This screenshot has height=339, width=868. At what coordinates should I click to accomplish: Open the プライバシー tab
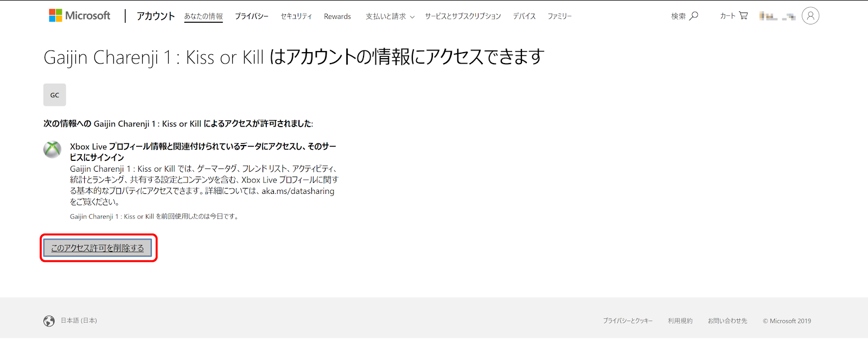tap(252, 16)
